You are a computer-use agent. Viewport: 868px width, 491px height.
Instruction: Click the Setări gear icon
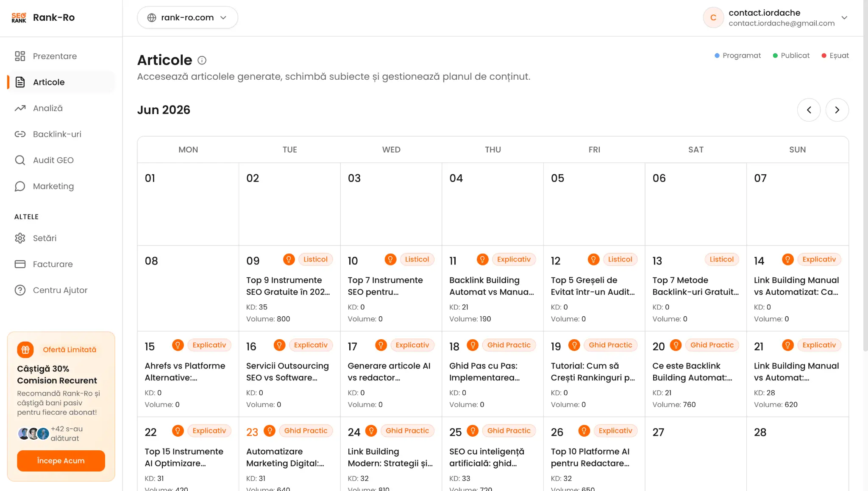[x=20, y=238]
